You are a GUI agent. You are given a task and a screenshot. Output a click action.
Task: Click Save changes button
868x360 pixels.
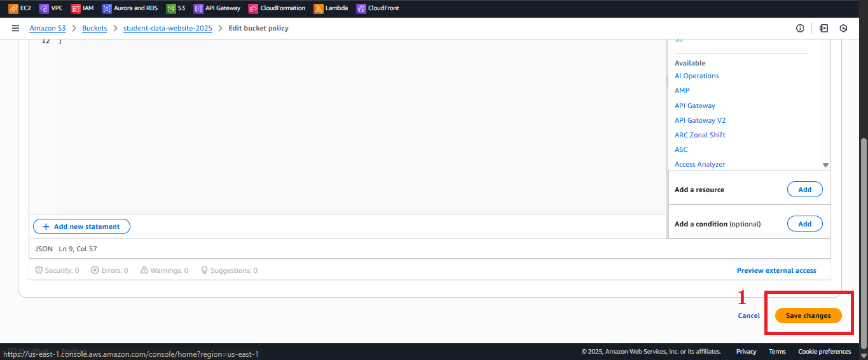point(808,315)
